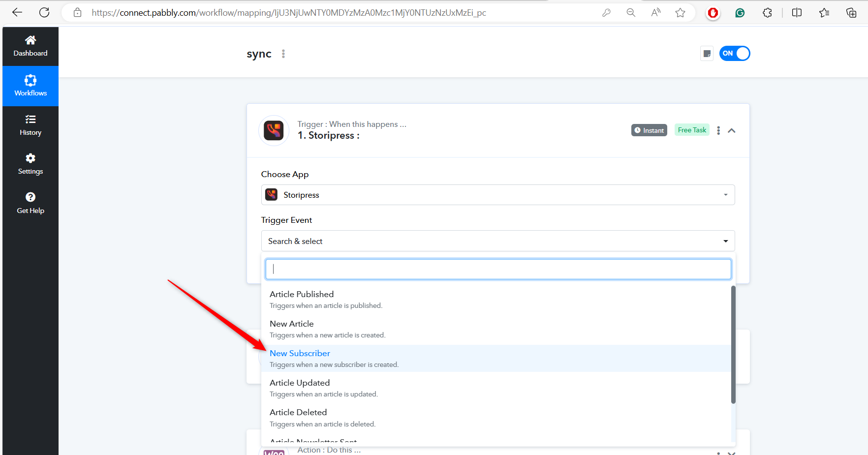Click the Get Help icon
This screenshot has width=868, height=455.
point(31,197)
